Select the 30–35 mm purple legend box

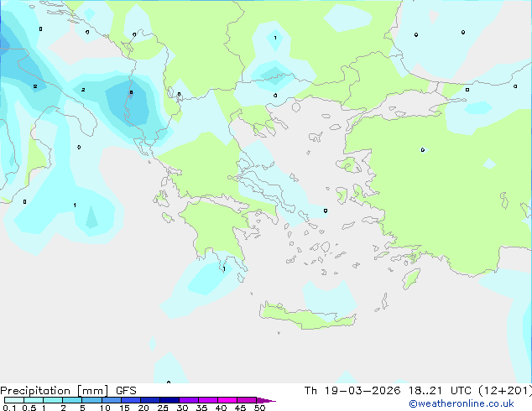[x=189, y=400]
